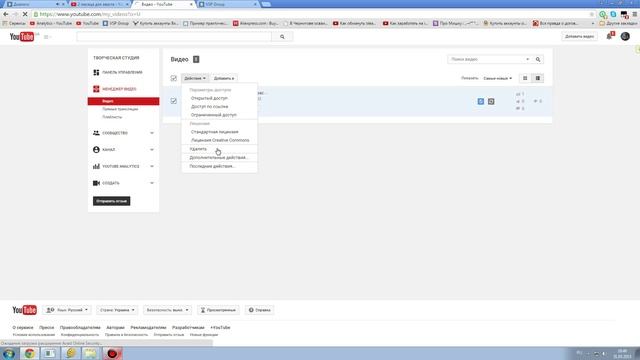
Task: Expand the Сообщество section arrow
Action: click(x=152, y=133)
